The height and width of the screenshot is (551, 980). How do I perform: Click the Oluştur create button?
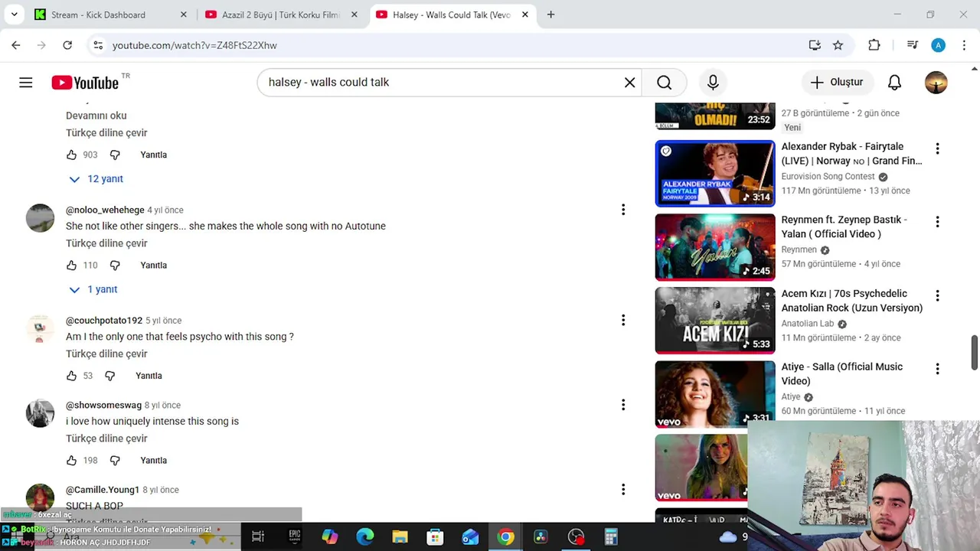(x=836, y=83)
